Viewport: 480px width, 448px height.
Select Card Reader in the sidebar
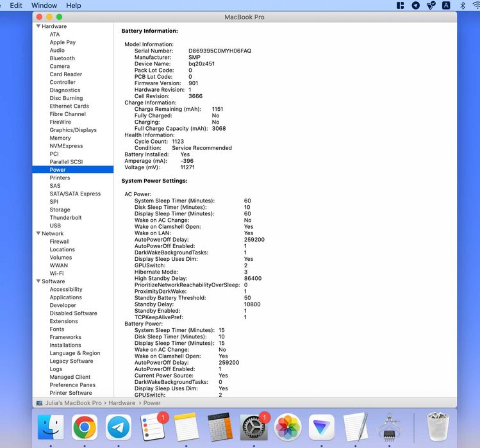66,74
